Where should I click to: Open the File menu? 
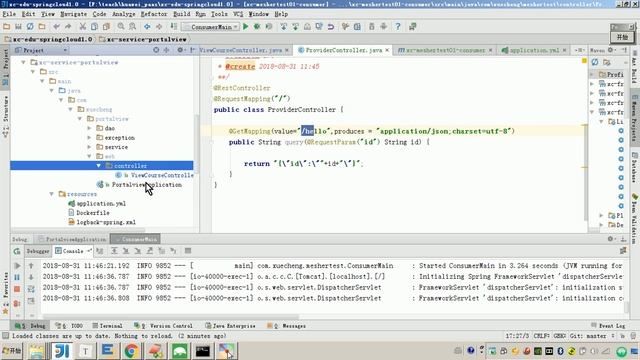(x=9, y=14)
